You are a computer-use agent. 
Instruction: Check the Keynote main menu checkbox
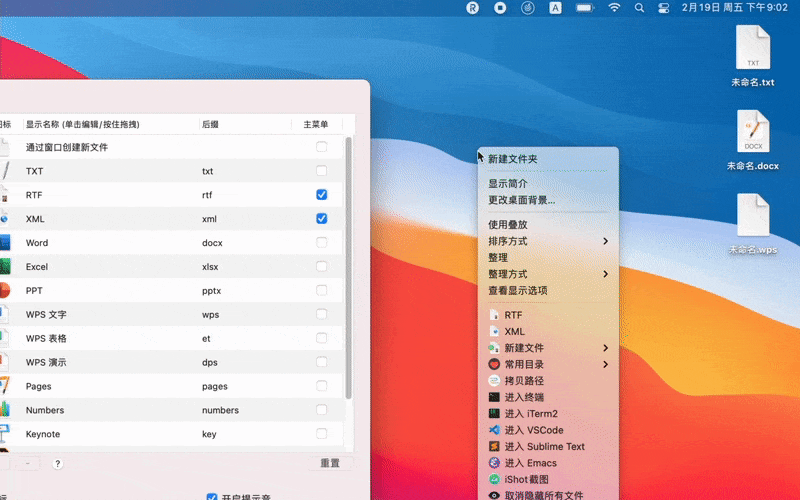[x=321, y=434]
